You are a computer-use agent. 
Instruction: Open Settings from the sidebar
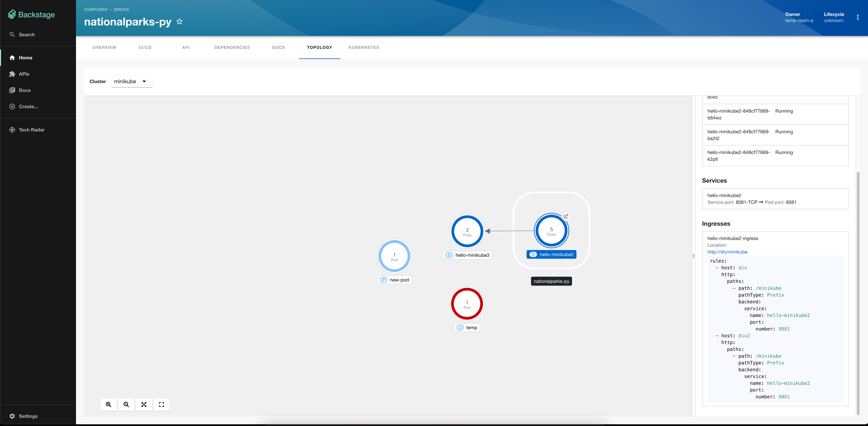(x=28, y=416)
